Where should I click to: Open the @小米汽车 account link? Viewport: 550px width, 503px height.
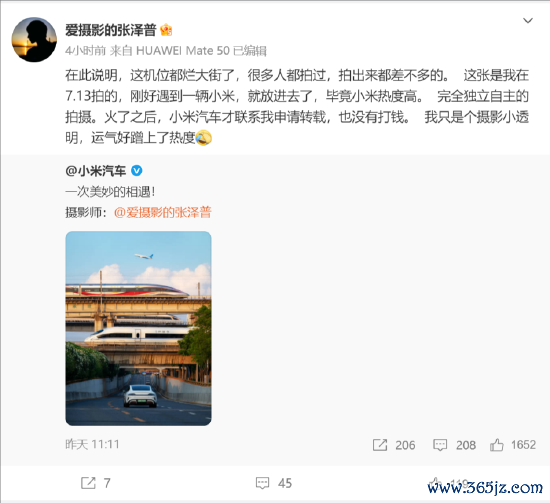point(95,171)
